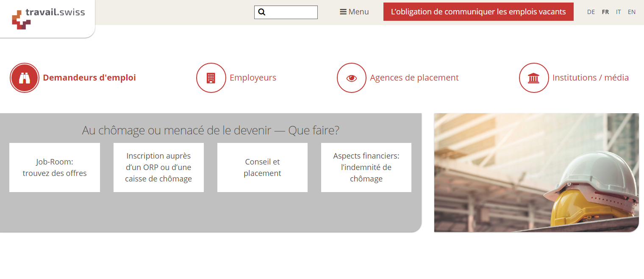Select the DE language option
Viewport: 644px width, 279px height.
(x=591, y=12)
